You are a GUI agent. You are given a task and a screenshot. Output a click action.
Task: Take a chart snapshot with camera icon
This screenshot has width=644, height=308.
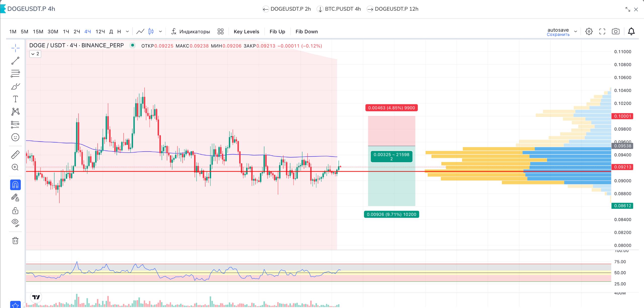tap(616, 31)
